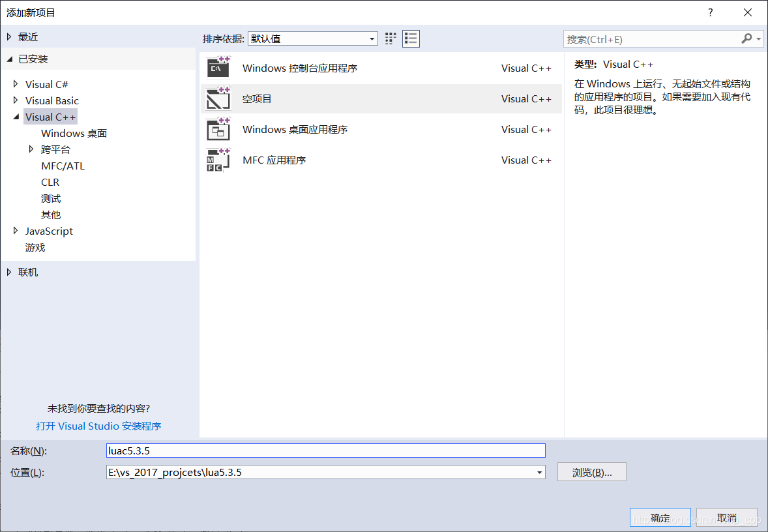Screen dimensions: 768x532
Task: Click the 取消 button
Action: (x=727, y=518)
